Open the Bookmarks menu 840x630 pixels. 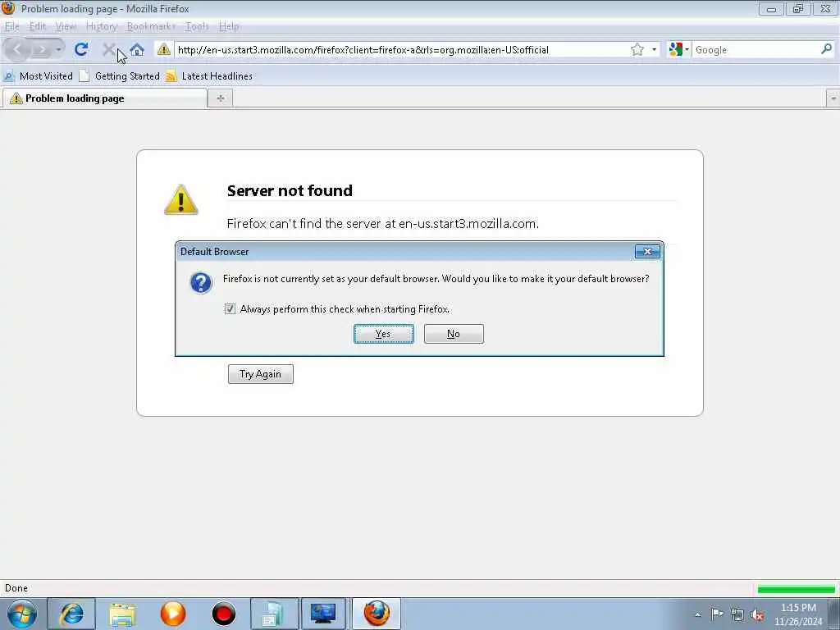[x=151, y=26]
